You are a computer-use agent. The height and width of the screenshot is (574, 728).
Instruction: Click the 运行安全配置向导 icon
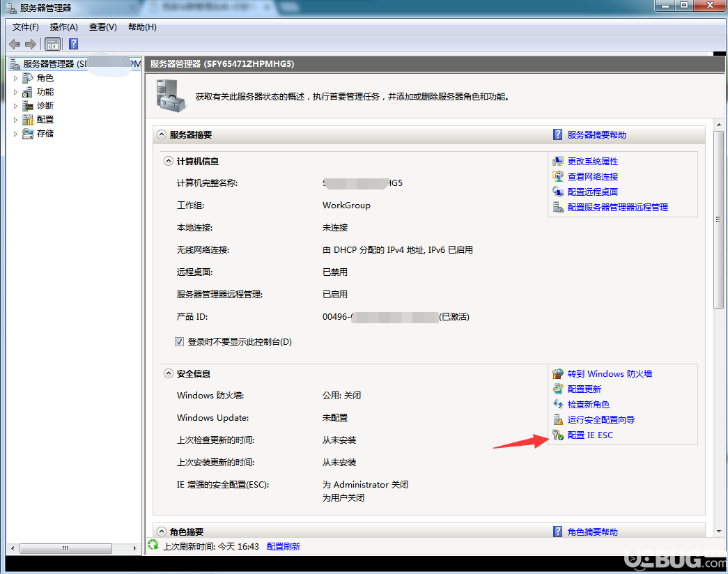click(557, 420)
